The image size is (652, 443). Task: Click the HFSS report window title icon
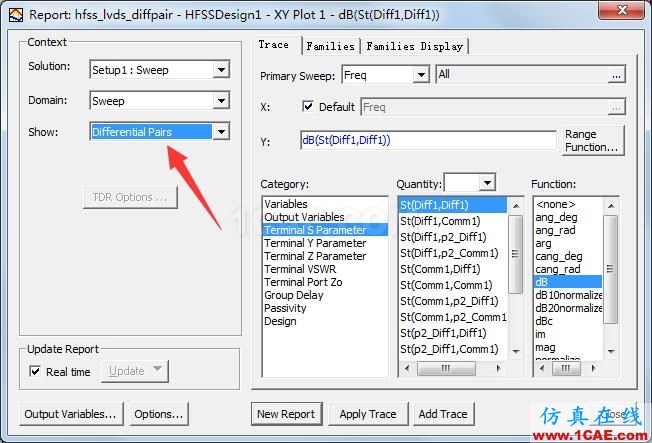(16, 15)
